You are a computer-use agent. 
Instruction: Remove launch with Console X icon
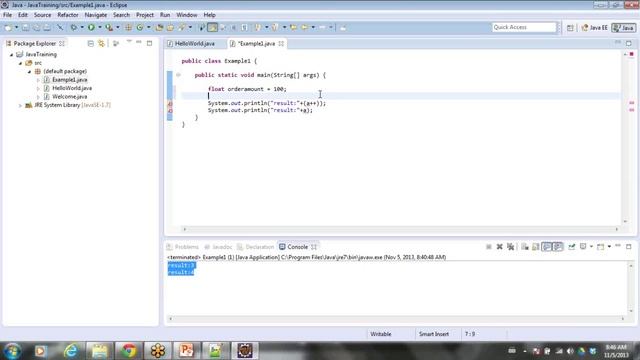point(499,247)
